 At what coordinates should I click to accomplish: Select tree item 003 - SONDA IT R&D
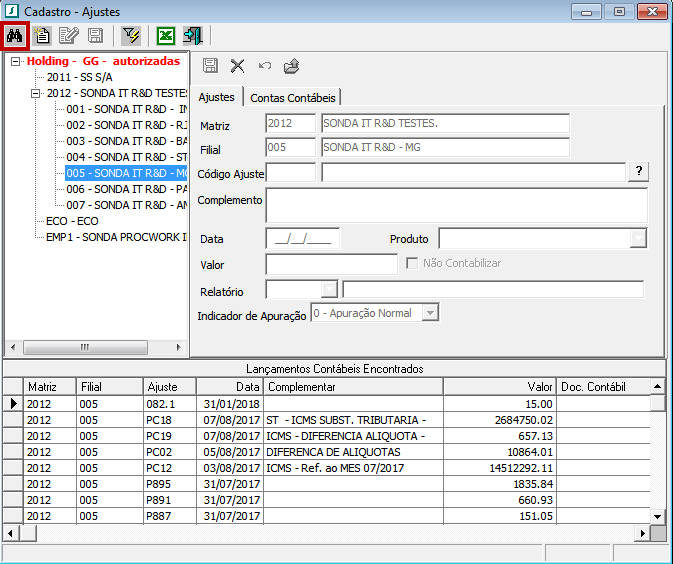coord(126,141)
